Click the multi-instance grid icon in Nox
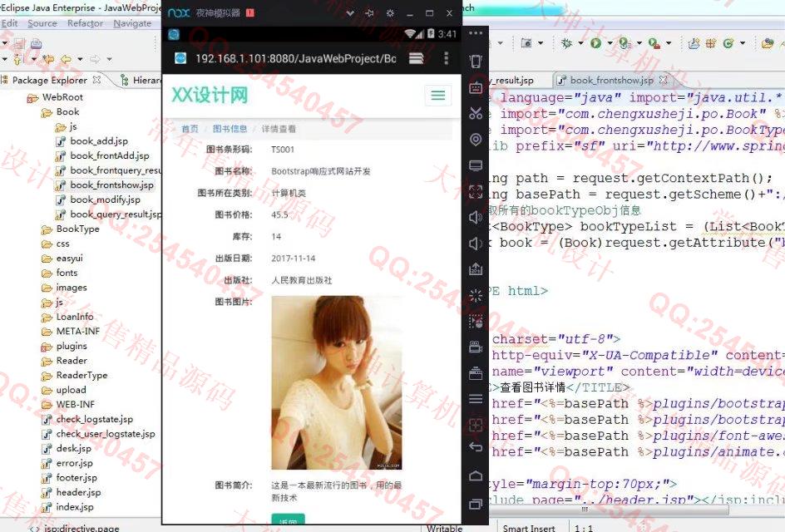785x532 pixels. (x=476, y=425)
